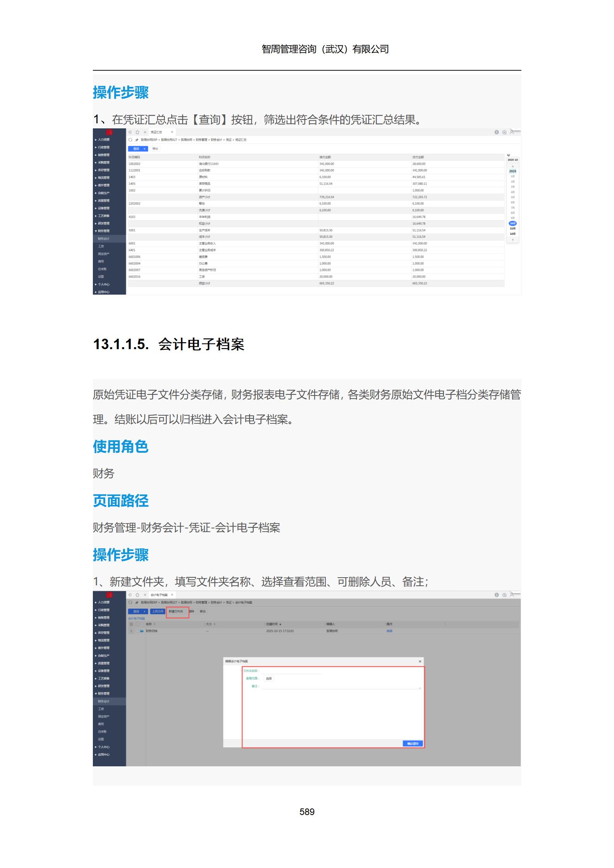This screenshot has width=614, height=868.
Task: Click the home icon beside the 凭证汇总 tab
Action: click(x=137, y=132)
